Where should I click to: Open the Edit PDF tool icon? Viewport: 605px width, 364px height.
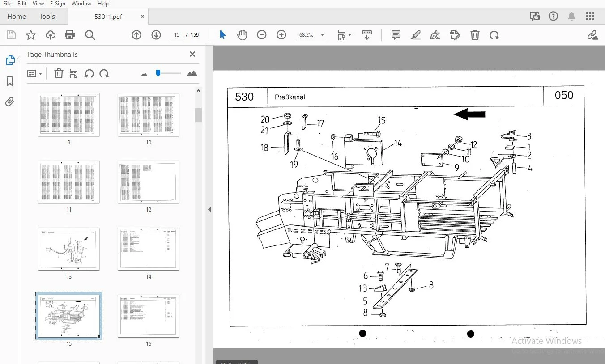[x=455, y=35]
